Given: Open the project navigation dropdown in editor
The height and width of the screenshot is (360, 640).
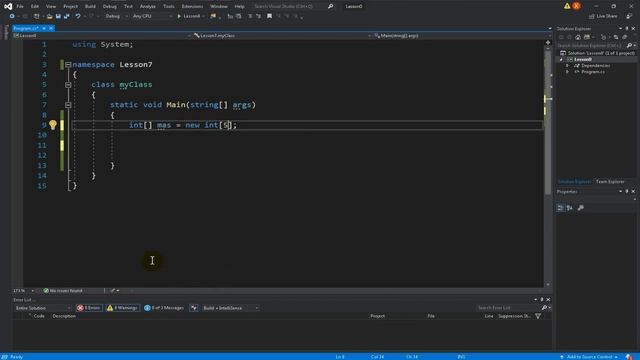Looking at the screenshot, I should click(102, 36).
